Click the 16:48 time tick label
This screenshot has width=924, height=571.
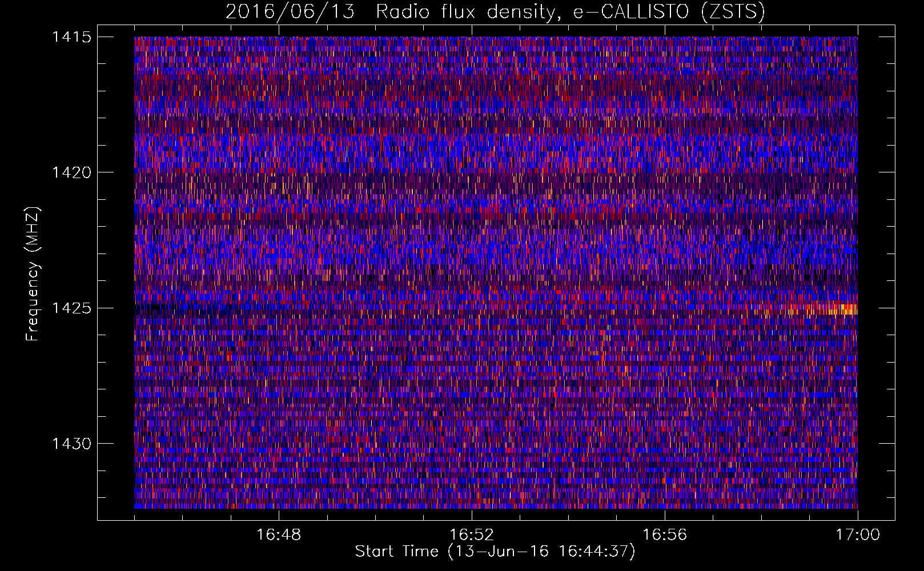click(279, 535)
